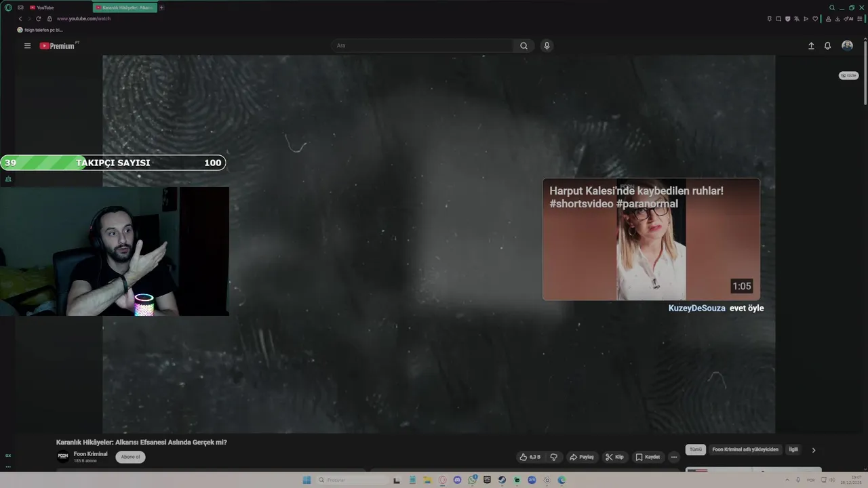Open Easy Setup sliders icon
Image resolution: width=868 pixels, height=488 pixels.
(860, 18)
